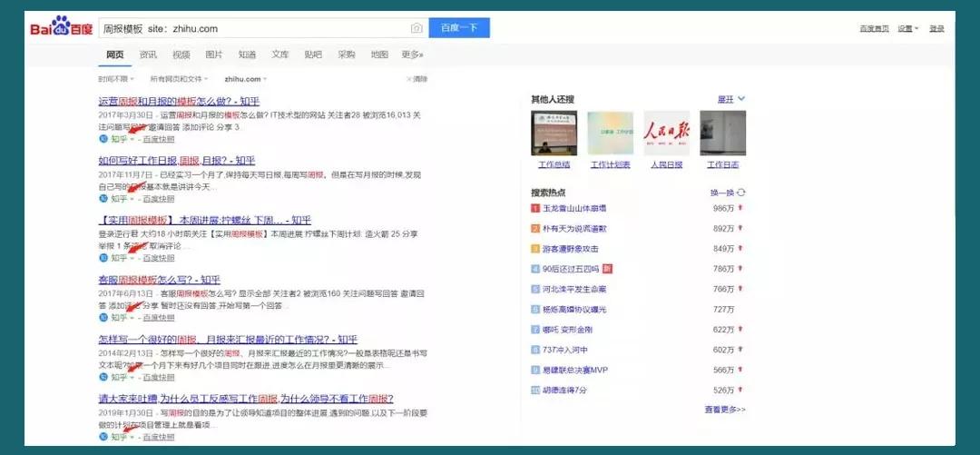Click the 换一换 text in 搜索热点

[722, 193]
